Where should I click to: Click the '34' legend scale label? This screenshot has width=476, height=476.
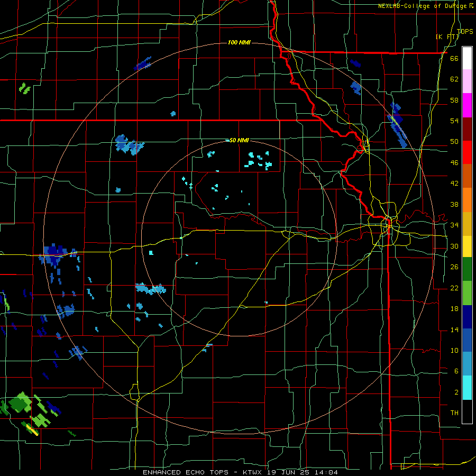point(454,225)
